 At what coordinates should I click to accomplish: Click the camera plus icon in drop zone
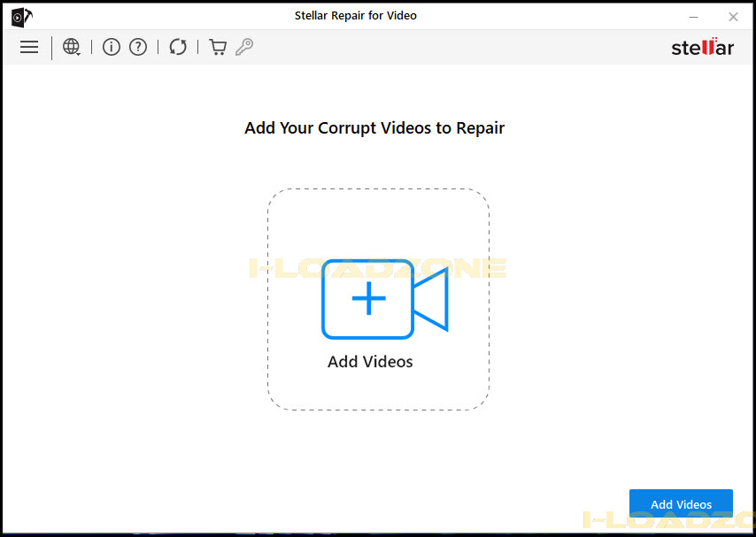(x=385, y=299)
